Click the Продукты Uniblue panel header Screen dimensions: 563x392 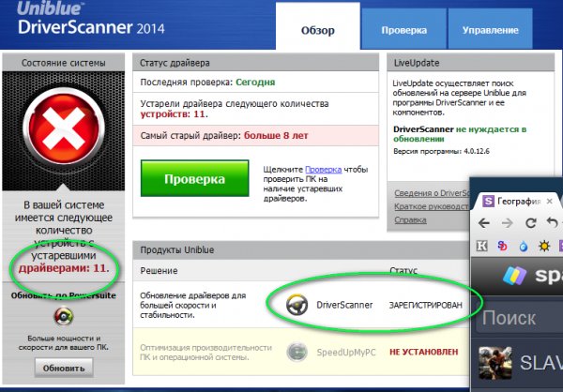301,249
